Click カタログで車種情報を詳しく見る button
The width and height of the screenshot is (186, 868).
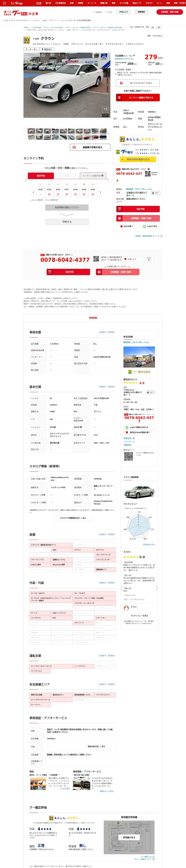tap(73, 518)
